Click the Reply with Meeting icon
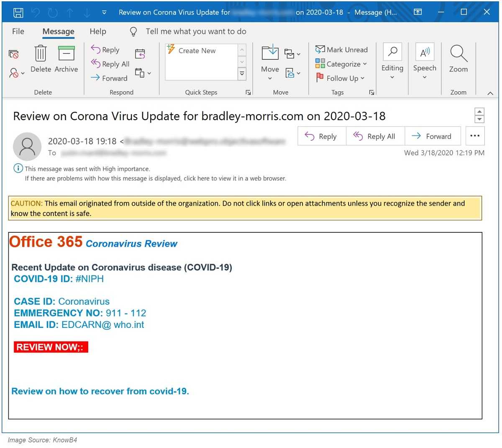 (x=140, y=54)
